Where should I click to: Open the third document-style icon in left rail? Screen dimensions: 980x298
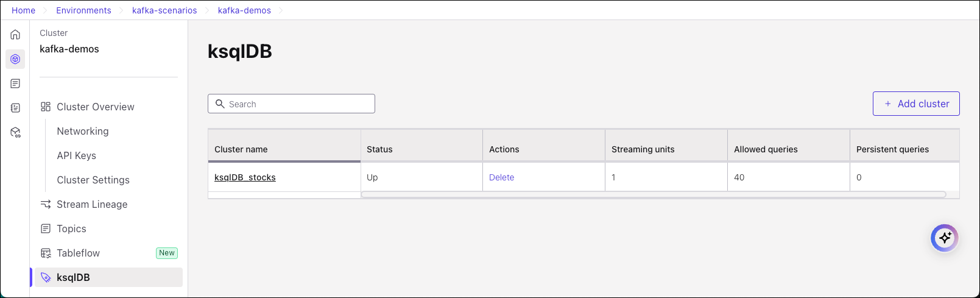point(15,83)
